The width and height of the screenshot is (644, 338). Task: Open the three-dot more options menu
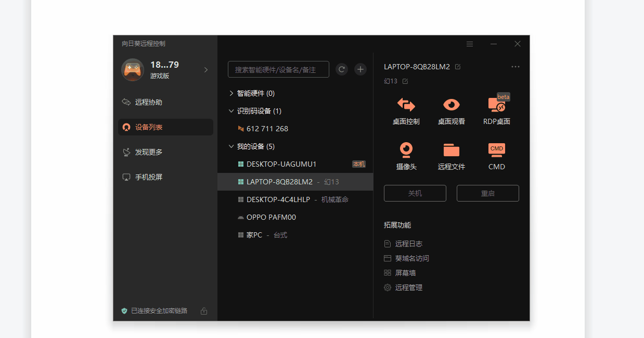click(516, 67)
